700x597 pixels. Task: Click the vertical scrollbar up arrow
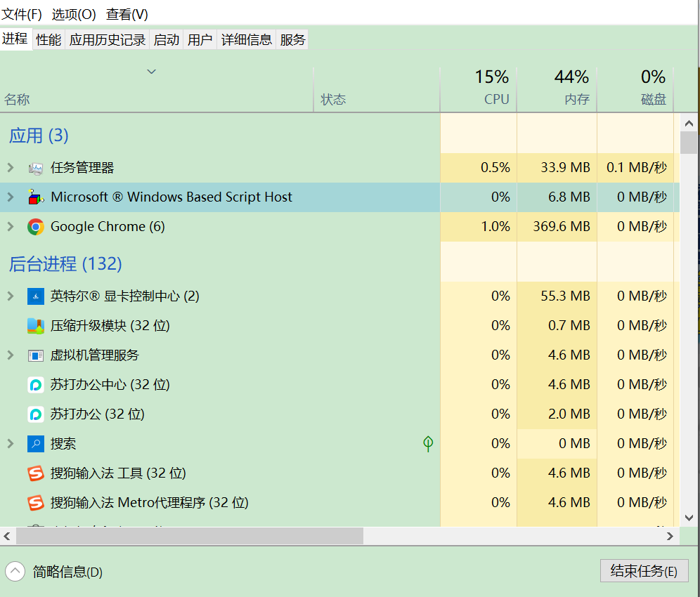[689, 124]
